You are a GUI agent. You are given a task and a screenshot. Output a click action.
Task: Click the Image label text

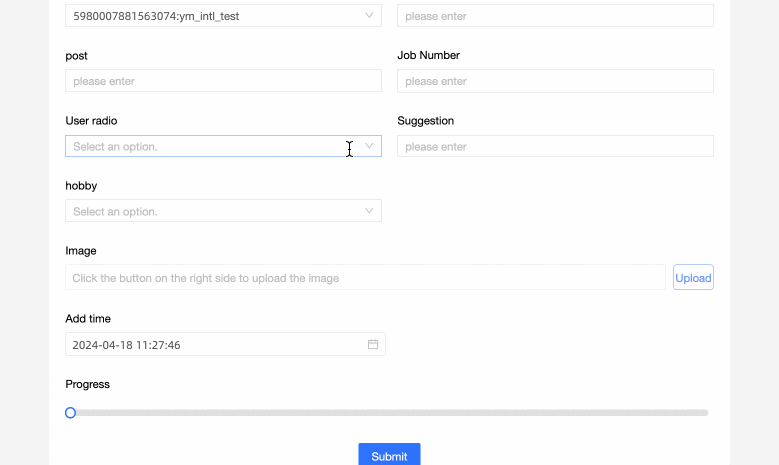coord(80,251)
